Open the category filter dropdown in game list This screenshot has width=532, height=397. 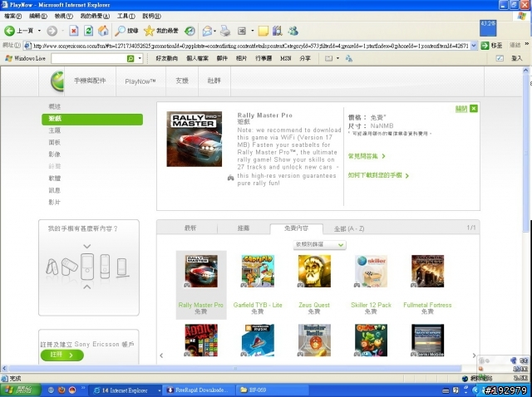coord(319,244)
